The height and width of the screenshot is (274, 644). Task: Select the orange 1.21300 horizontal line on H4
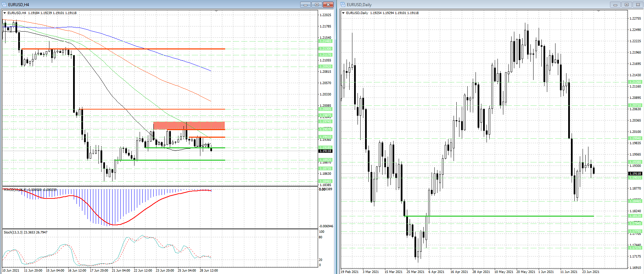coord(122,49)
